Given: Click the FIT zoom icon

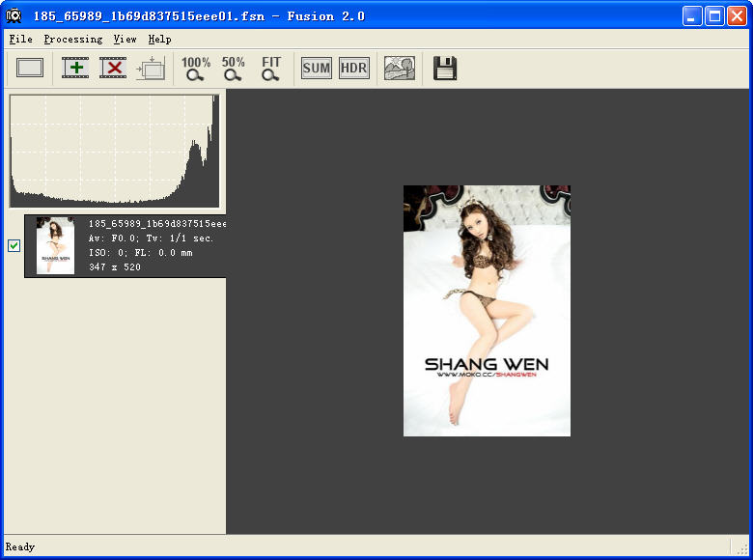Looking at the screenshot, I should [x=271, y=68].
